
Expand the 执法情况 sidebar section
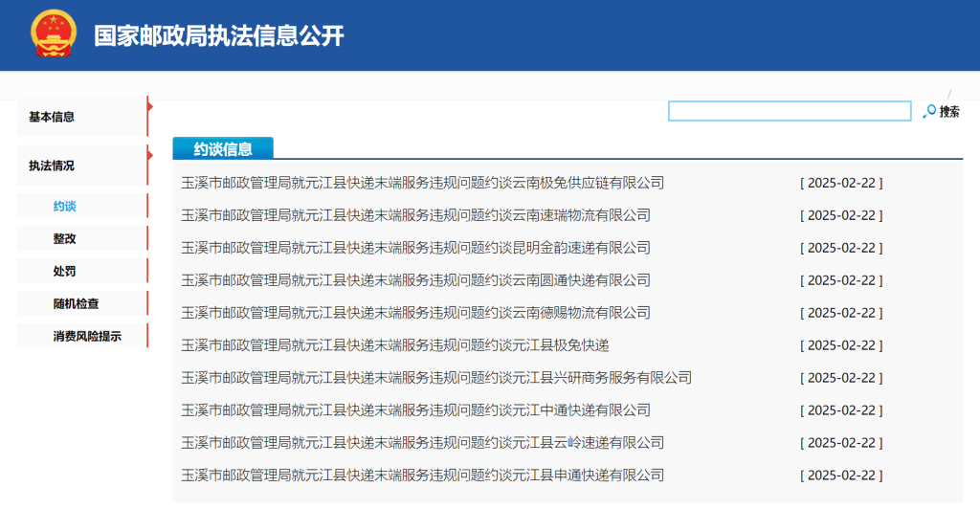pyautogui.click(x=52, y=166)
